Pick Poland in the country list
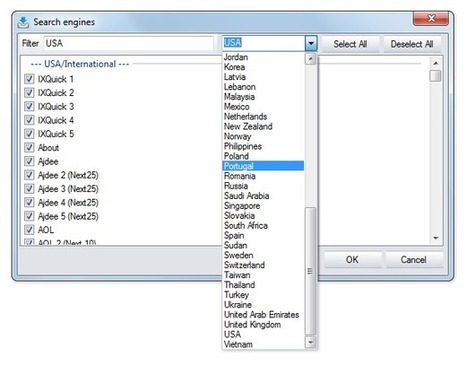Viewport: 467px width, 365px height. pos(263,156)
